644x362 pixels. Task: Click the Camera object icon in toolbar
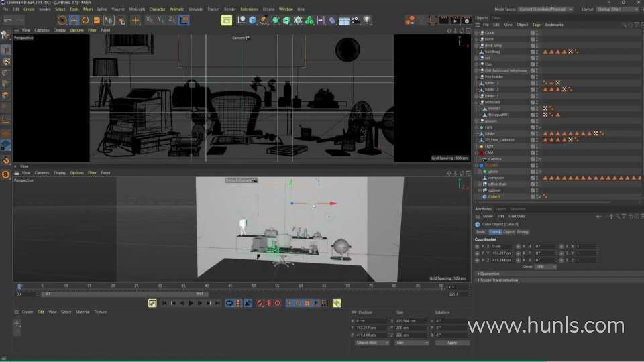(x=356, y=20)
